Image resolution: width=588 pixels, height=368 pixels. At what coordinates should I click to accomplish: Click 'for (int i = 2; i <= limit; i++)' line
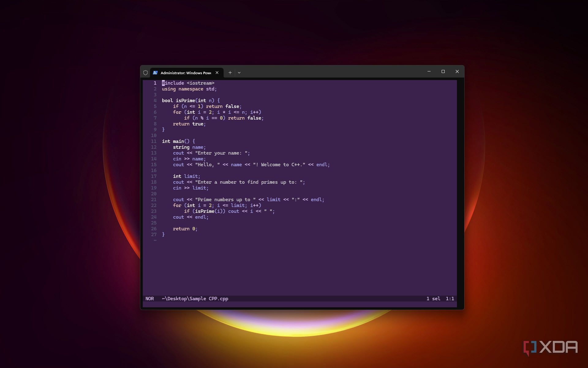pos(217,205)
